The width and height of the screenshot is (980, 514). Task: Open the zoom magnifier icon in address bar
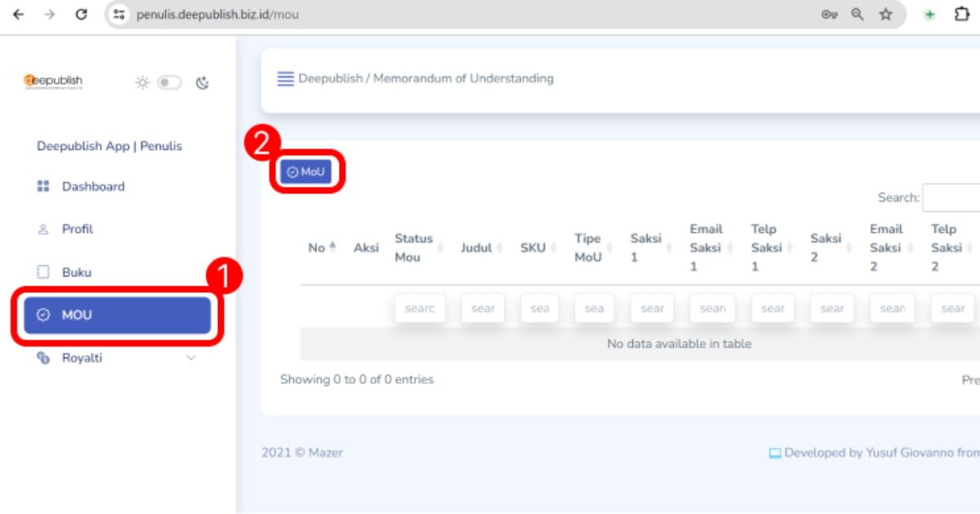[857, 15]
